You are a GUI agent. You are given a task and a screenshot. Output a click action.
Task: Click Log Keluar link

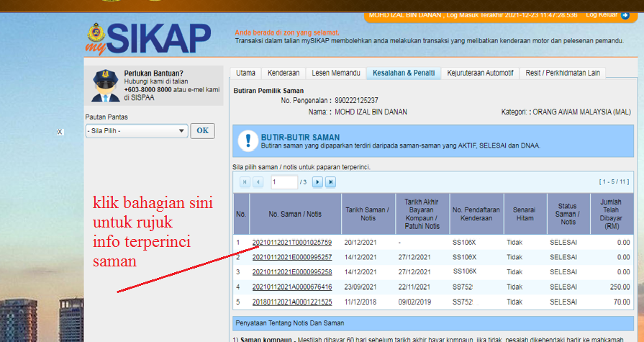(602, 15)
